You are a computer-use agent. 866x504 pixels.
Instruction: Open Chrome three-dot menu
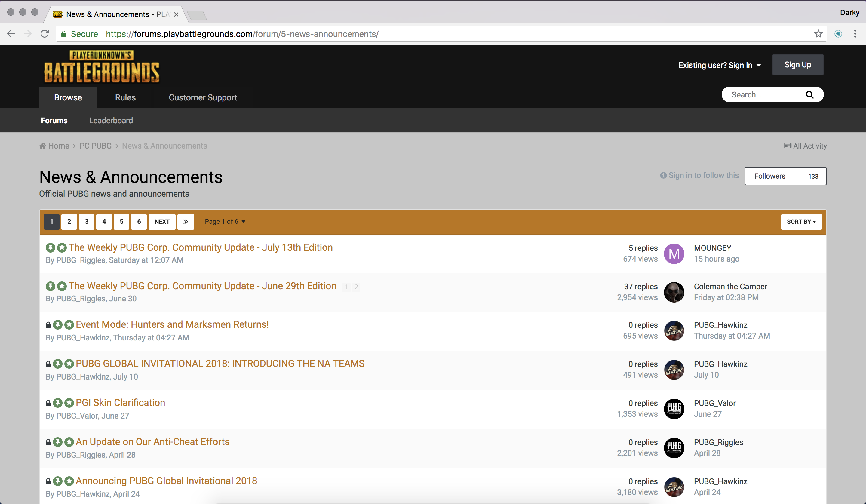pyautogui.click(x=855, y=34)
